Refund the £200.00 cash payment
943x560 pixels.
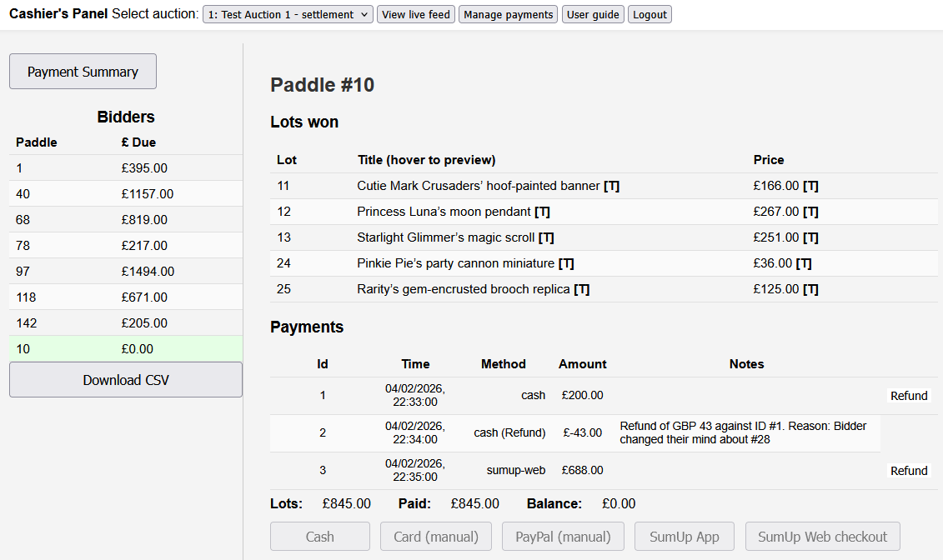pos(908,396)
